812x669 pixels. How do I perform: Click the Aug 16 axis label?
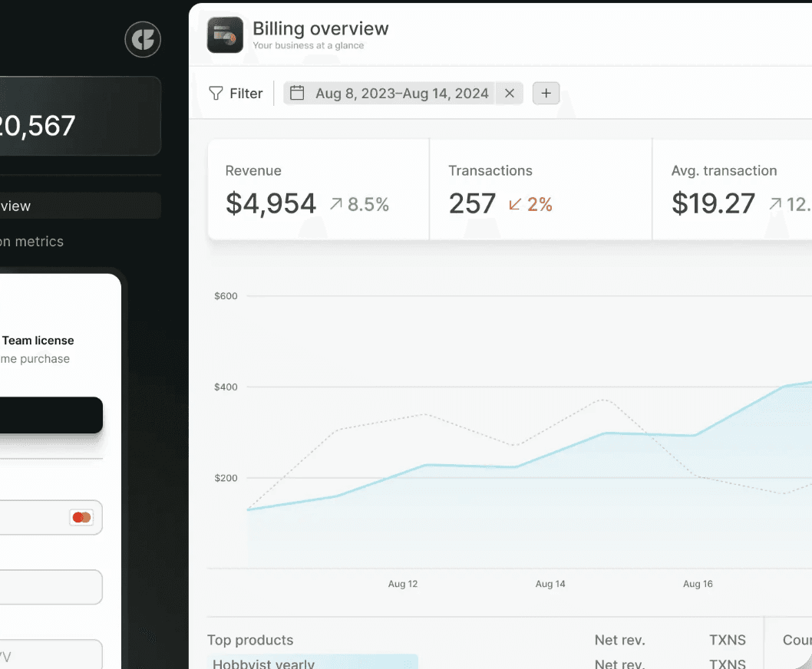pos(698,584)
